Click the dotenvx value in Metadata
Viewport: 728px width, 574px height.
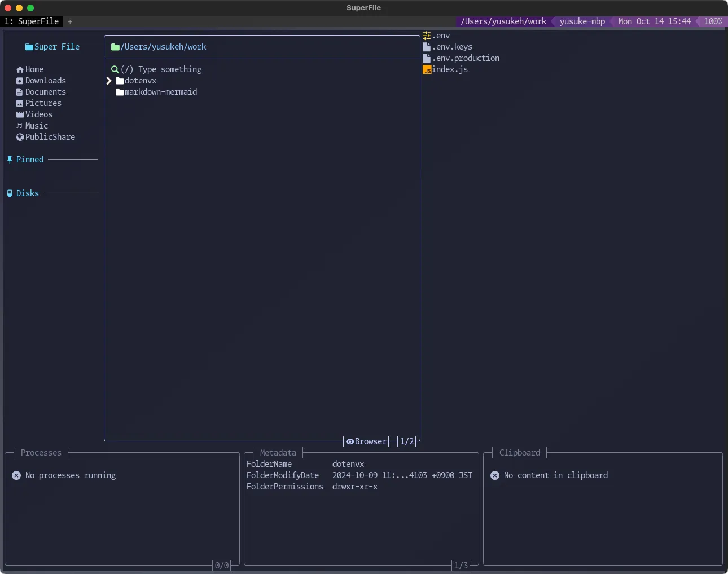(348, 464)
